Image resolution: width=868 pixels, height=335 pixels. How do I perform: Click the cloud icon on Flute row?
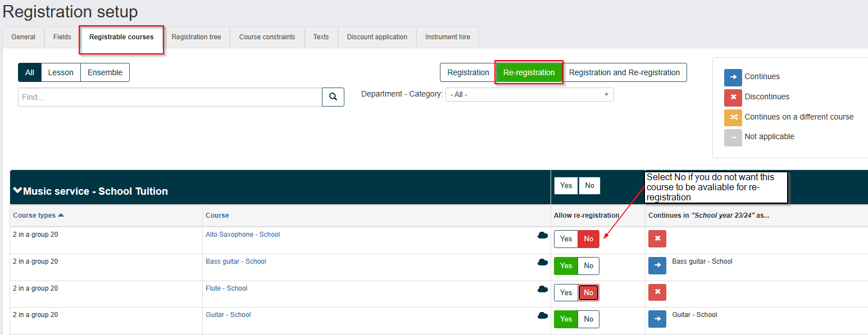(543, 289)
